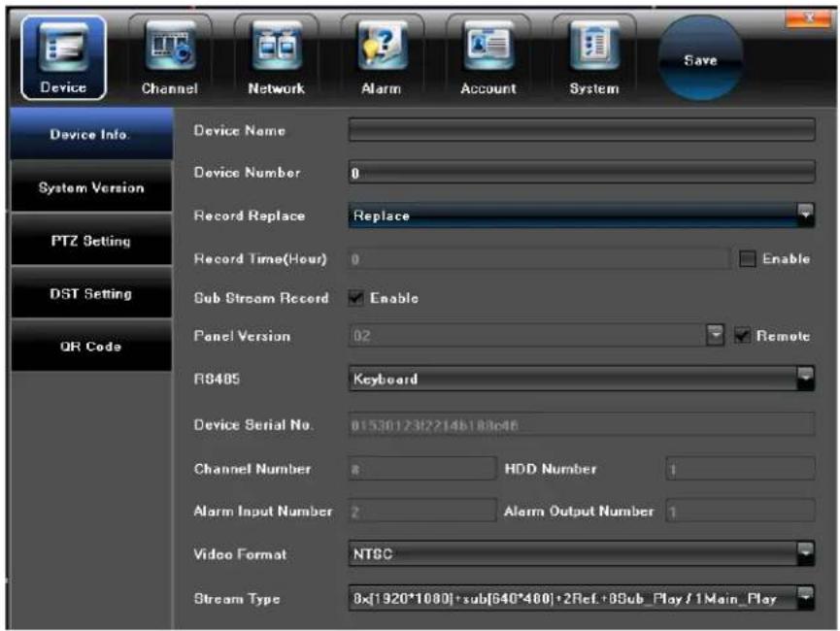Open the PTZ Setting tab
The image size is (840, 631).
click(x=91, y=240)
